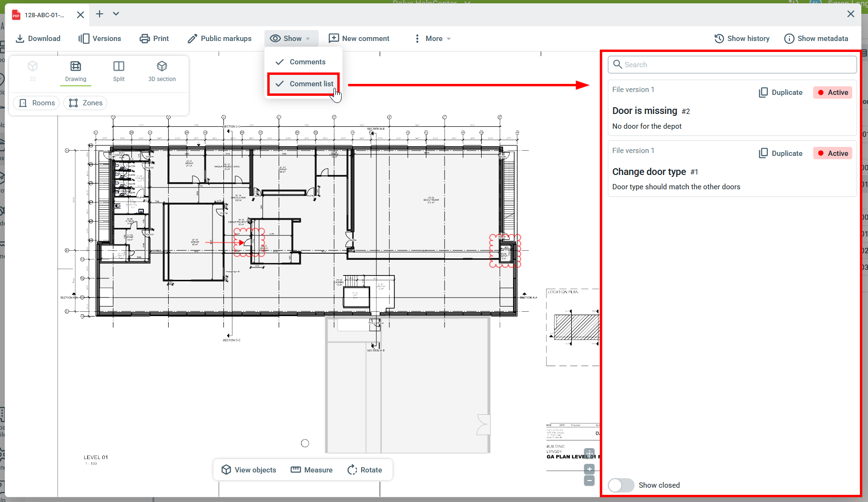
Task: Click the comment Search field
Action: pos(732,65)
